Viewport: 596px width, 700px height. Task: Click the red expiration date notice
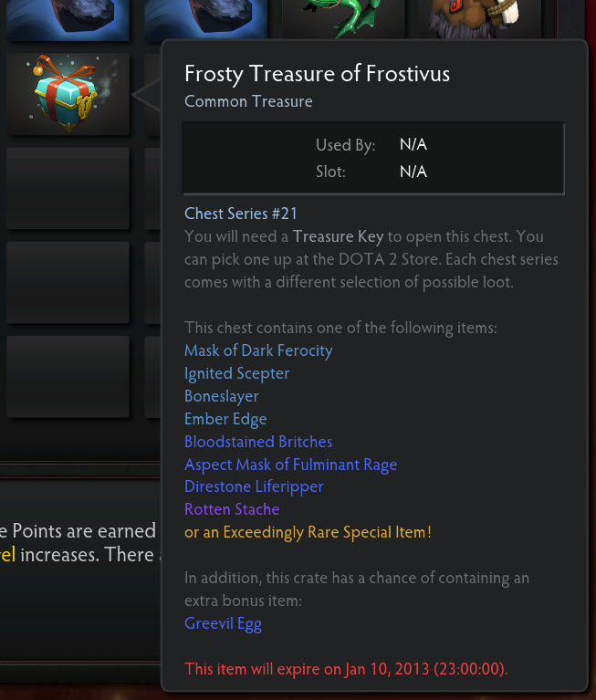coord(346,669)
